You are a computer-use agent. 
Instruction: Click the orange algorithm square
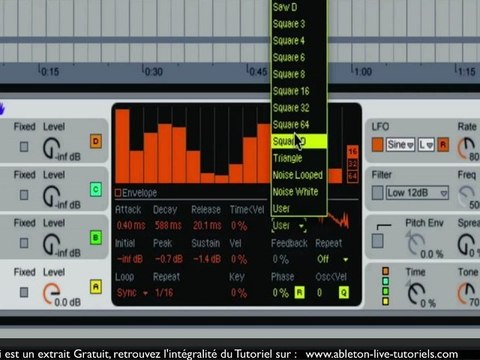pyautogui.click(x=385, y=271)
